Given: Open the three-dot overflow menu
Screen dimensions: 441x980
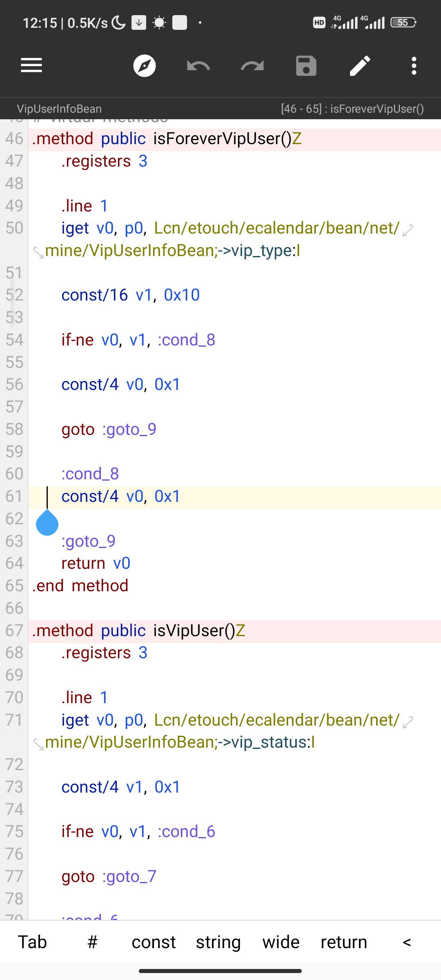Looking at the screenshot, I should tap(414, 66).
